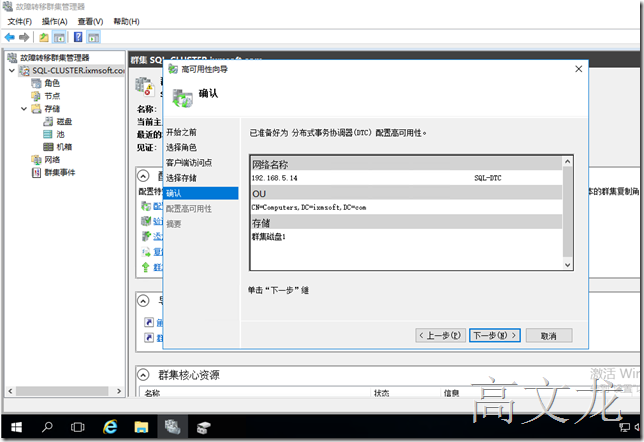Select SQL-CLUSTER.ixmsoft.com tree node

coord(73,70)
